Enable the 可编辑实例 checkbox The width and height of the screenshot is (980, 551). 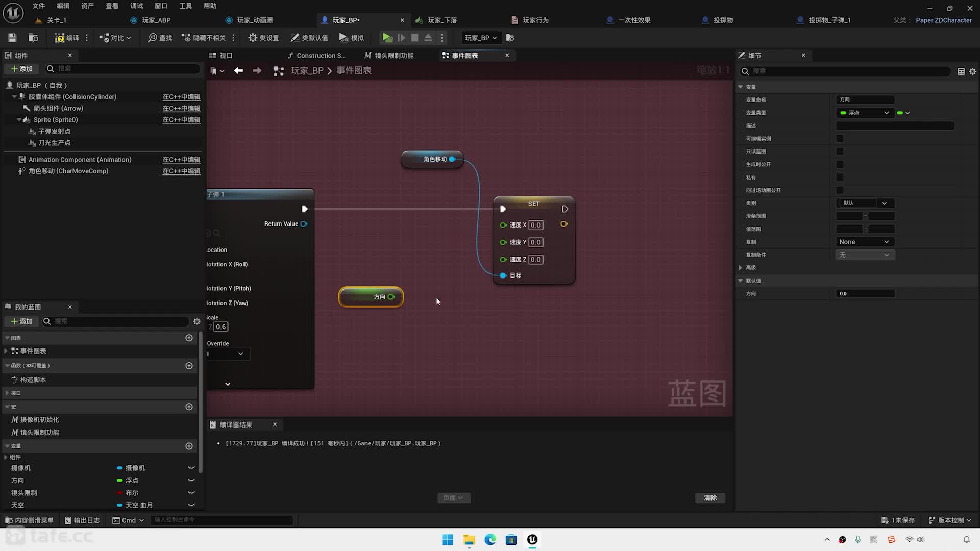[x=840, y=138]
